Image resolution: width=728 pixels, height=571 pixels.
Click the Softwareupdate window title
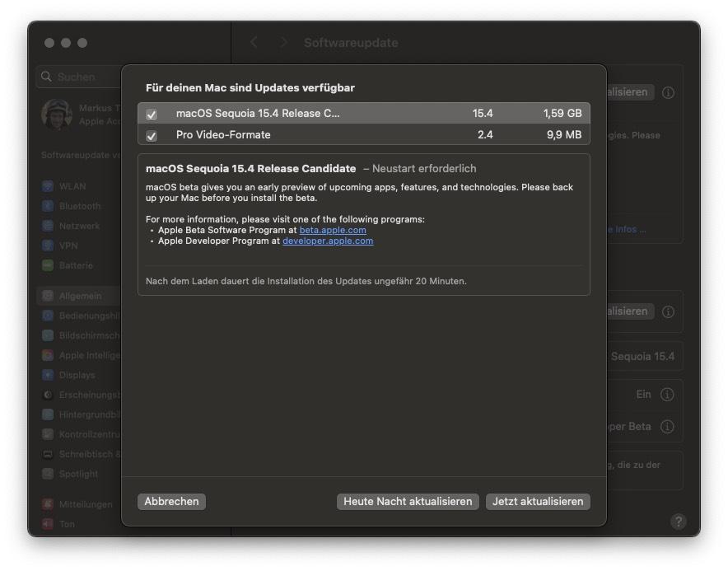tap(351, 43)
